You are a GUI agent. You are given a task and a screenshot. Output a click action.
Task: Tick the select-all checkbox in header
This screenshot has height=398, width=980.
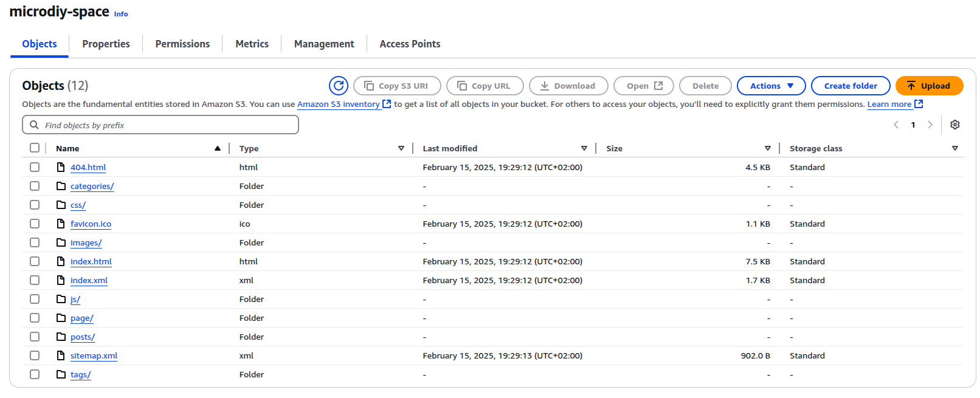35,148
